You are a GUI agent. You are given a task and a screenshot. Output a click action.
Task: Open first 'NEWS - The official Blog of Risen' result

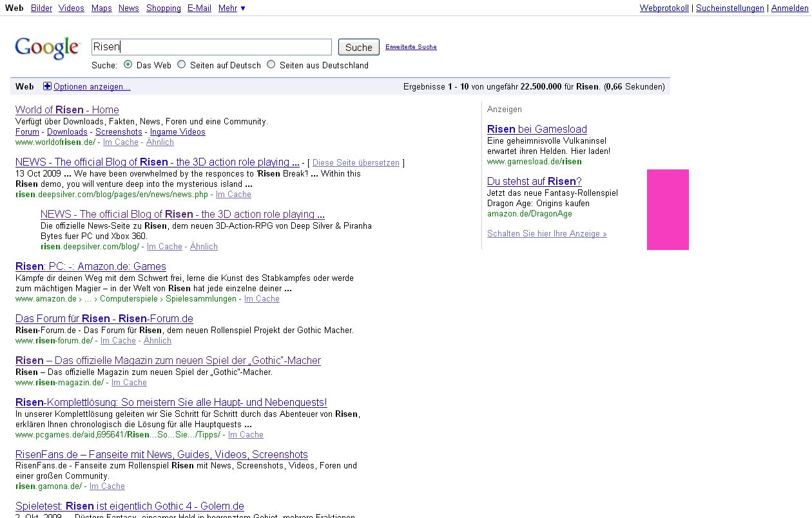coord(157,162)
